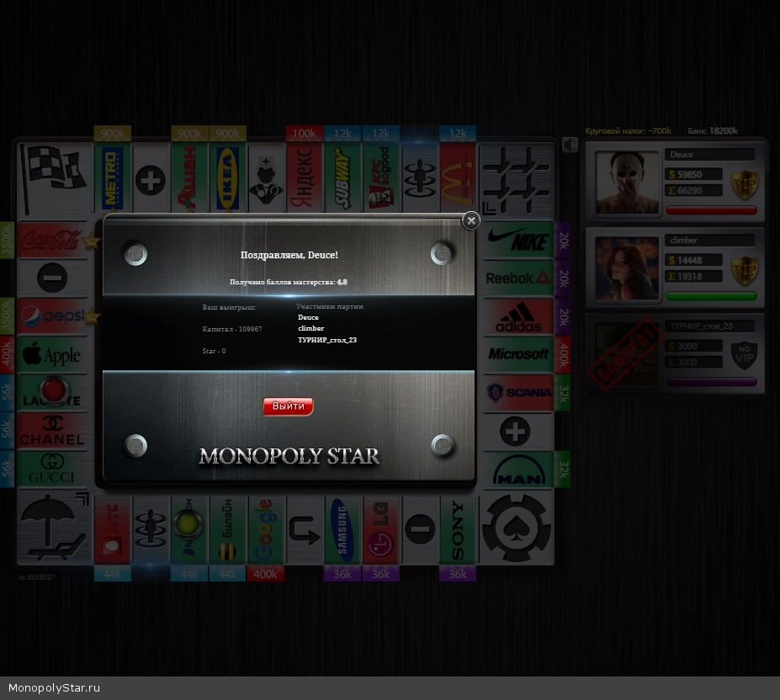The width and height of the screenshot is (780, 700).
Task: Click the gold star on Coca-Cola
Action: pyautogui.click(x=92, y=241)
